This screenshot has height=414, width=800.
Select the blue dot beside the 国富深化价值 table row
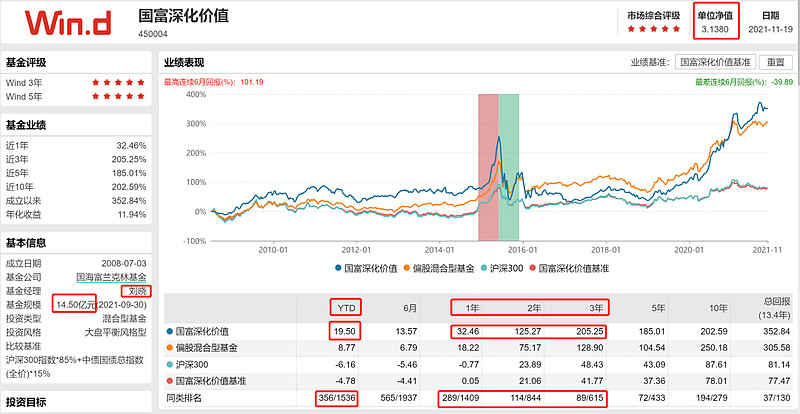coord(170,332)
